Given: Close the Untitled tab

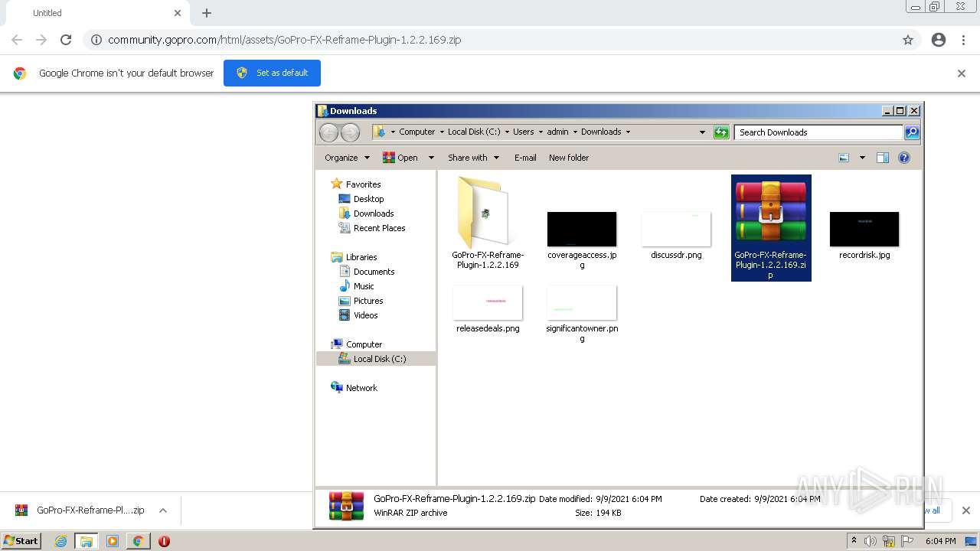Looking at the screenshot, I should click(x=178, y=13).
